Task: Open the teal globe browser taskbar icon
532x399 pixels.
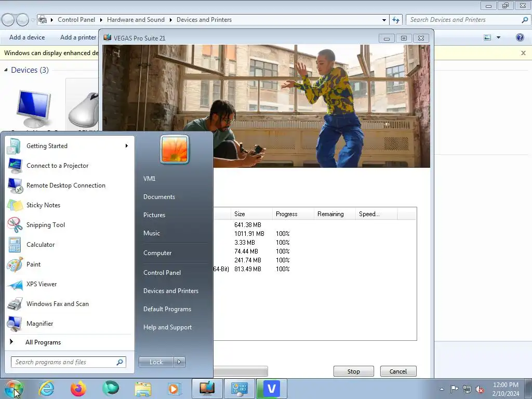Action: (x=111, y=389)
